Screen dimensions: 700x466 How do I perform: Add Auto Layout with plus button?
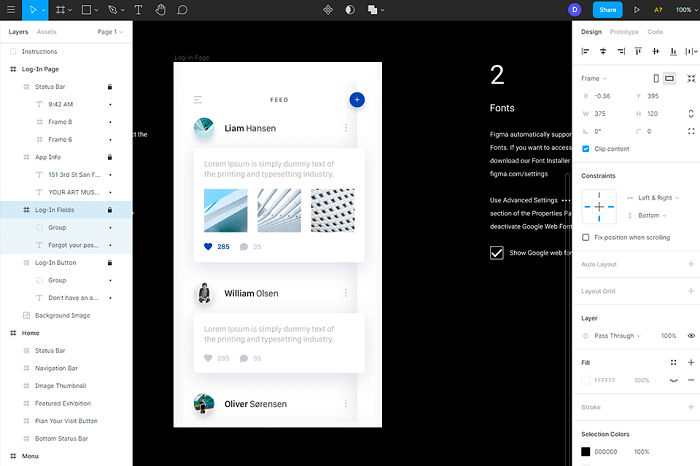coord(691,264)
